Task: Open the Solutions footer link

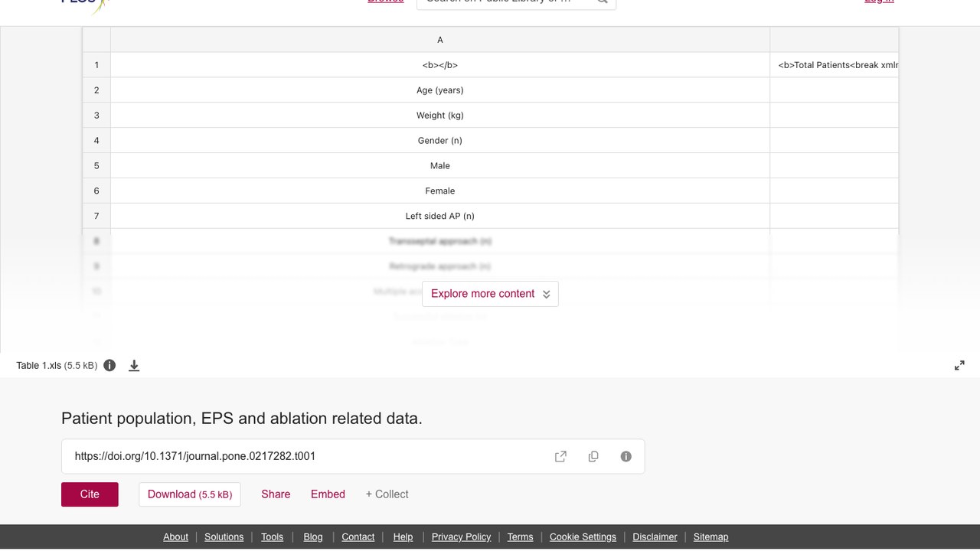Action: 224,537
